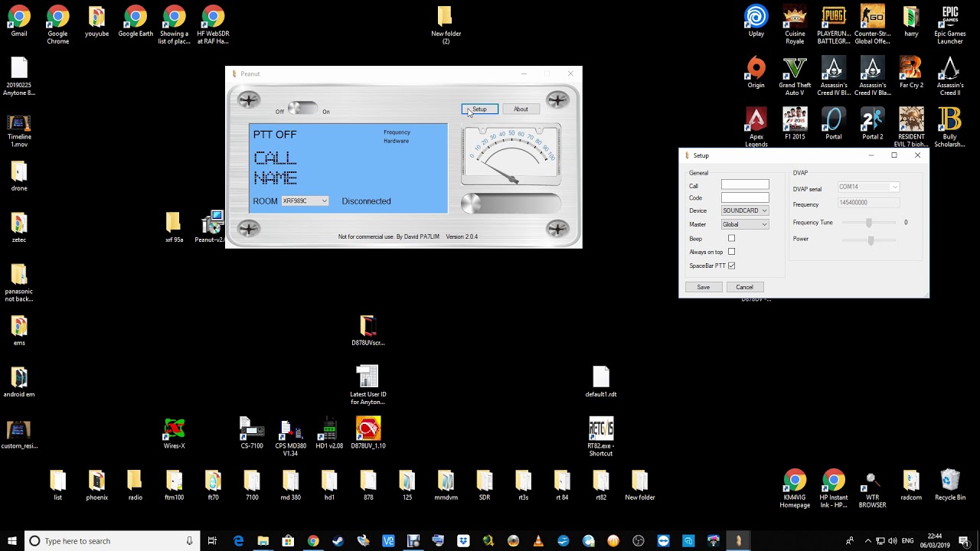Viewport: 980px width, 551px height.
Task: Click the Frequency Tune slider handle
Action: coord(868,223)
